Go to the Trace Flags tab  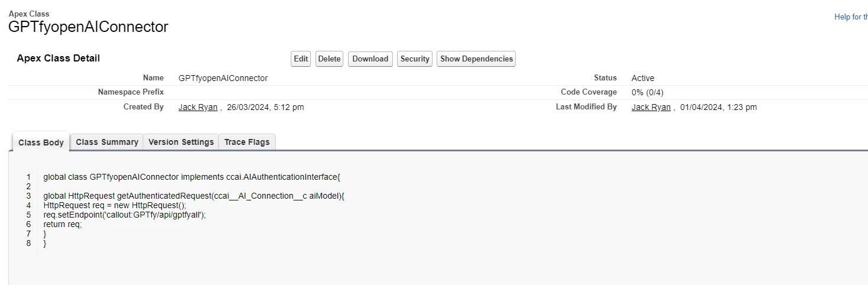[x=246, y=142]
